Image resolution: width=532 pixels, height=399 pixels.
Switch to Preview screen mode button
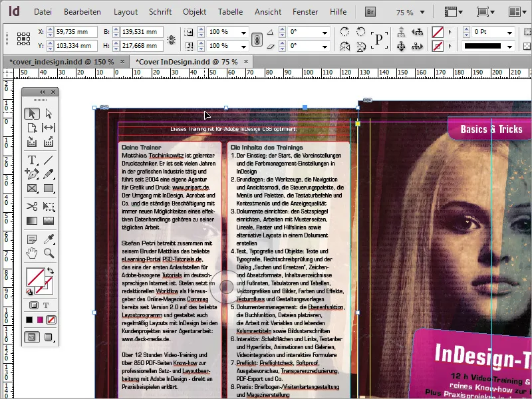point(49,337)
